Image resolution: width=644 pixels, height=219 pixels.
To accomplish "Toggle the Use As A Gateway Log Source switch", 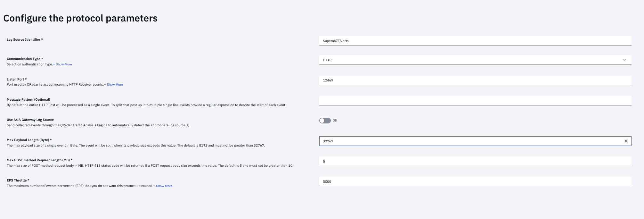I will (x=325, y=121).
